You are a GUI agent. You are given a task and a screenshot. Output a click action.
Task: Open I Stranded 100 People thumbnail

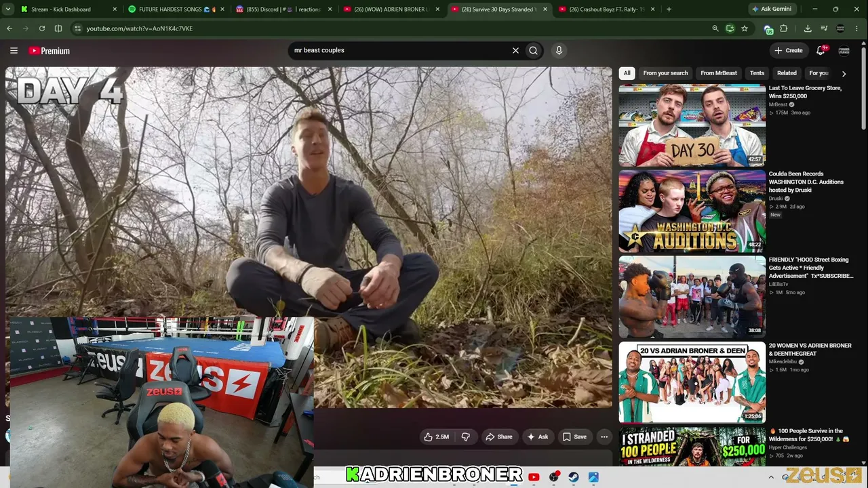click(x=692, y=447)
